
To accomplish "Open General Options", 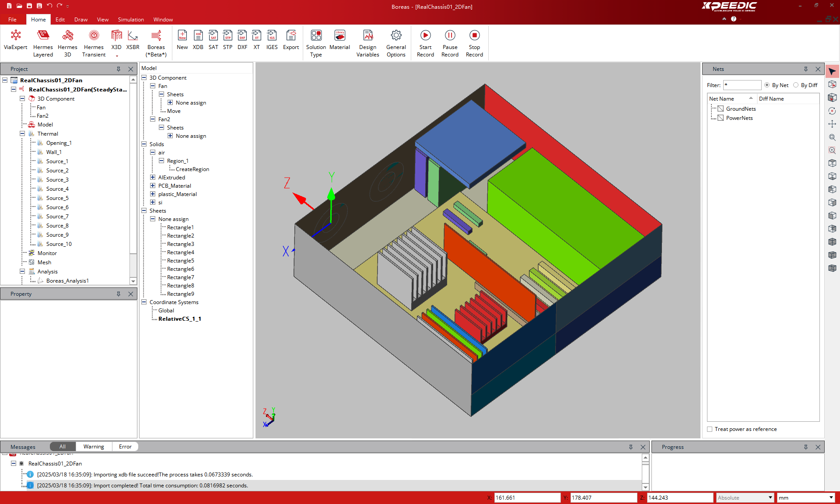I will (396, 43).
